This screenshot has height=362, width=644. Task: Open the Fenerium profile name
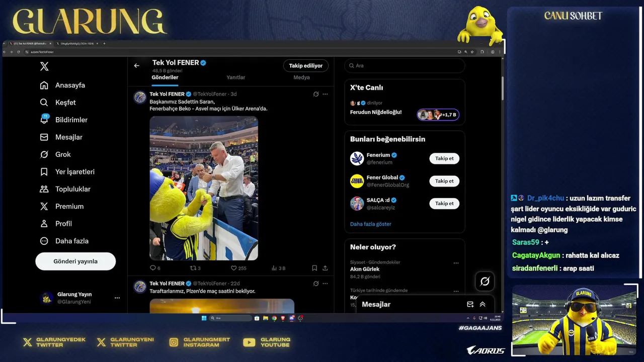point(378,155)
